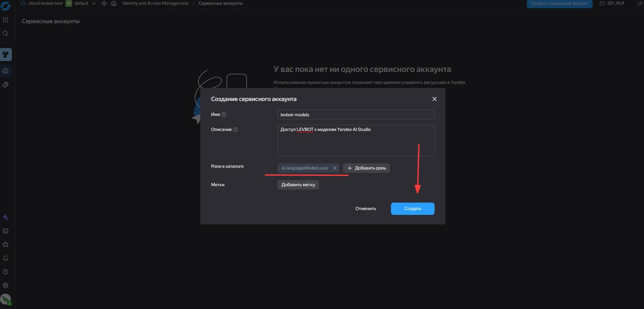Expand the default folder dropdown chevron
This screenshot has width=644, height=309.
coord(94,3)
